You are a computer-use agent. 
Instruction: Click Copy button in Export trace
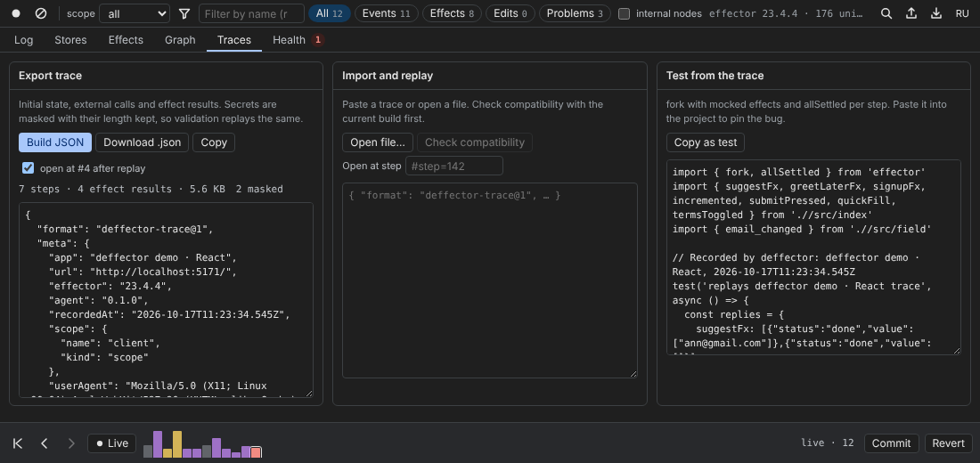coord(214,142)
